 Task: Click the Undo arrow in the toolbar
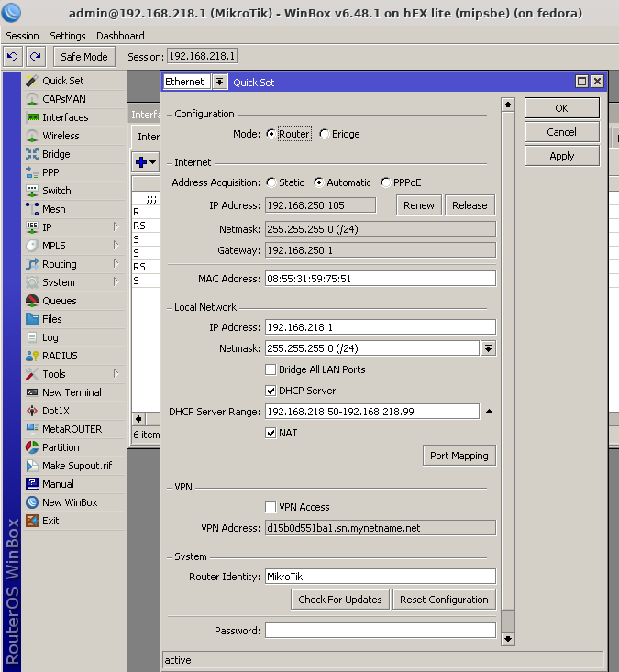[x=13, y=57]
